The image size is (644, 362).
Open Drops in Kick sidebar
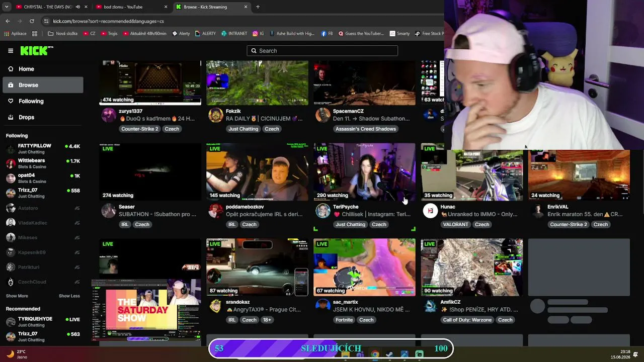pyautogui.click(x=43, y=117)
